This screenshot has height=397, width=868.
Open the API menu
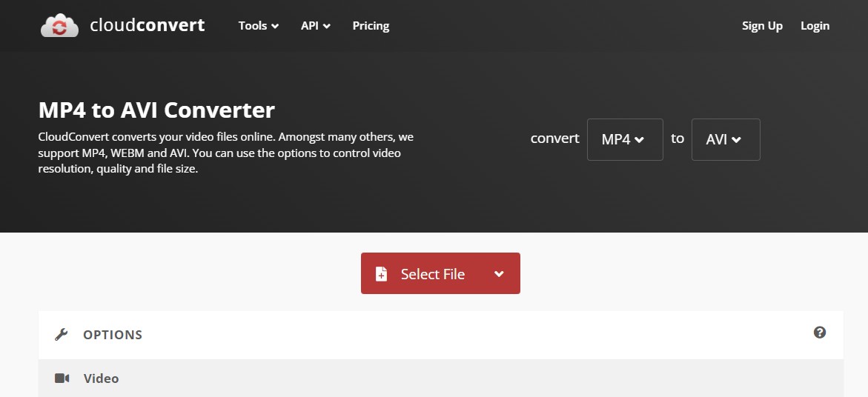click(x=316, y=25)
